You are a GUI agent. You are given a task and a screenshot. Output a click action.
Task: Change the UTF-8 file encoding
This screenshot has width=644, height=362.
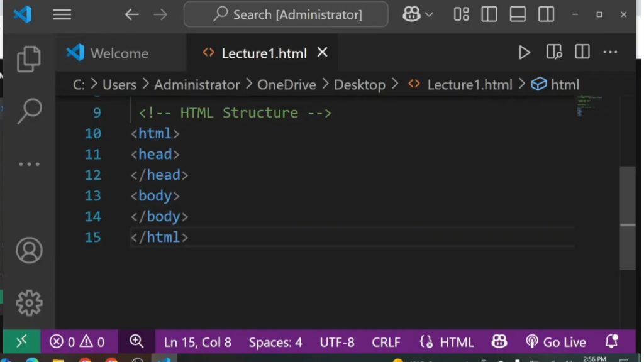(x=337, y=342)
